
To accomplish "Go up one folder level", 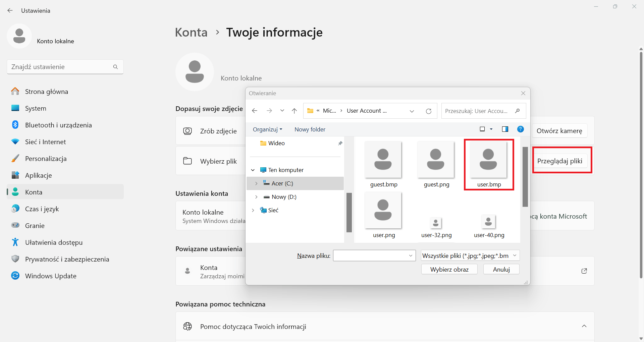I will coord(294,111).
